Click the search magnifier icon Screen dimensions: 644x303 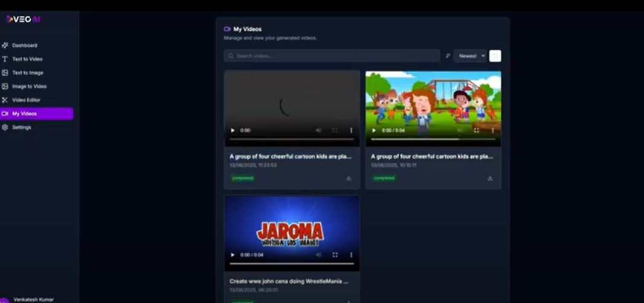click(231, 56)
